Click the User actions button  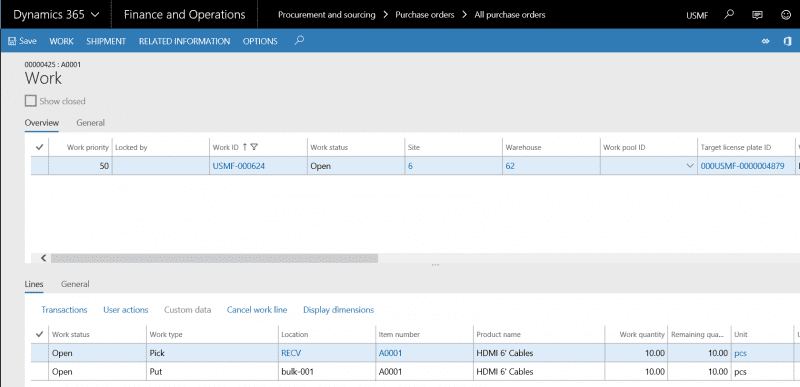pos(126,309)
